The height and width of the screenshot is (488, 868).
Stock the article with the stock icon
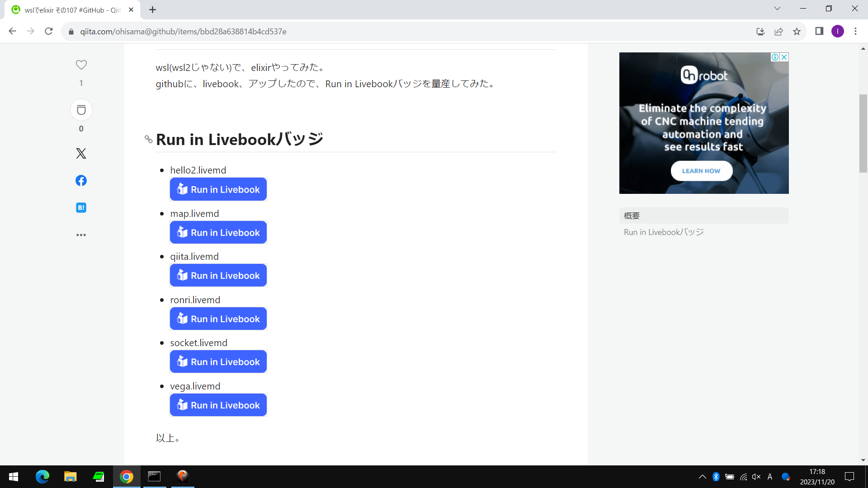coord(81,110)
